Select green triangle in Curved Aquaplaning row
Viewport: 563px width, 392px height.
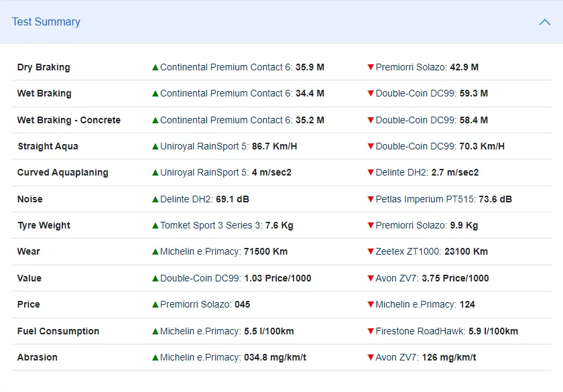tap(155, 172)
